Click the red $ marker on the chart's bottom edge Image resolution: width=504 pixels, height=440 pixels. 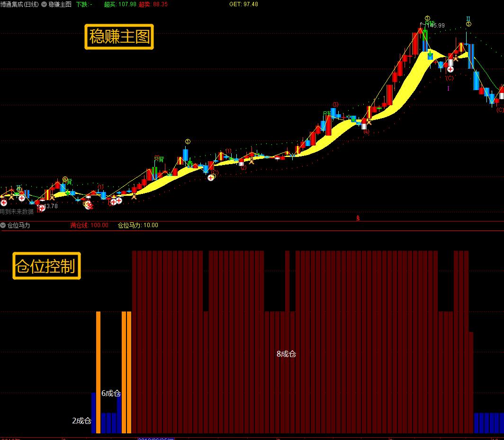click(358, 218)
